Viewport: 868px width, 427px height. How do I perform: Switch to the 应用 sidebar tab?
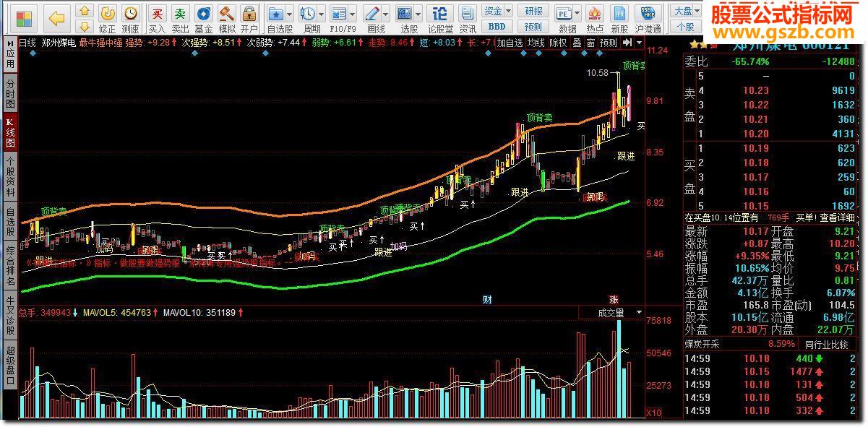tap(9, 56)
